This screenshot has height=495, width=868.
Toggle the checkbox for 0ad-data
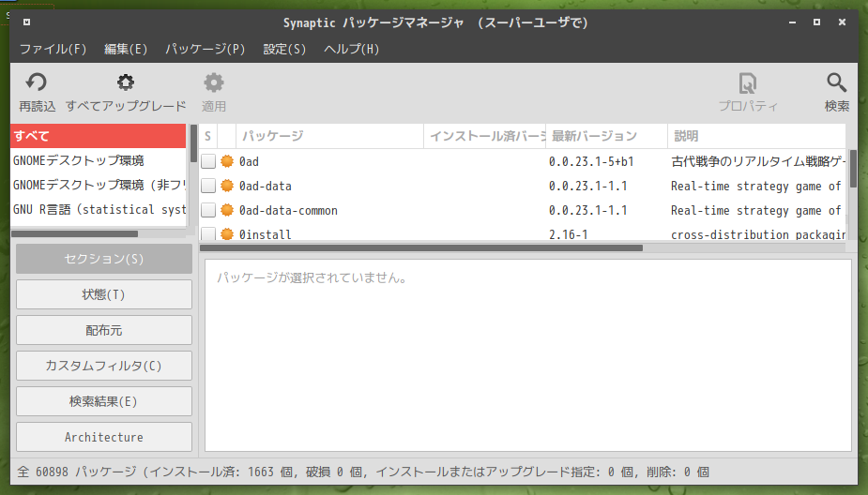208,186
